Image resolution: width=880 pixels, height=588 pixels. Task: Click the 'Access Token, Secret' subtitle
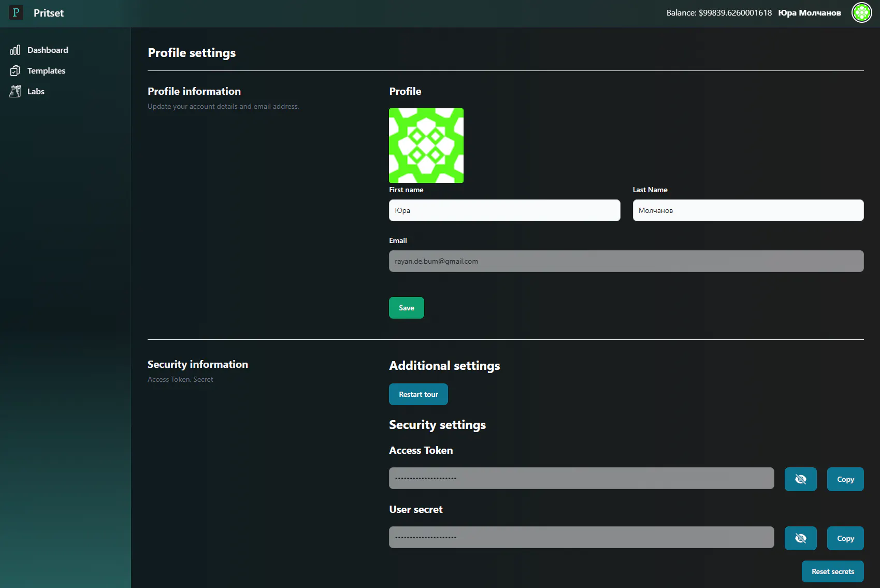180,379
